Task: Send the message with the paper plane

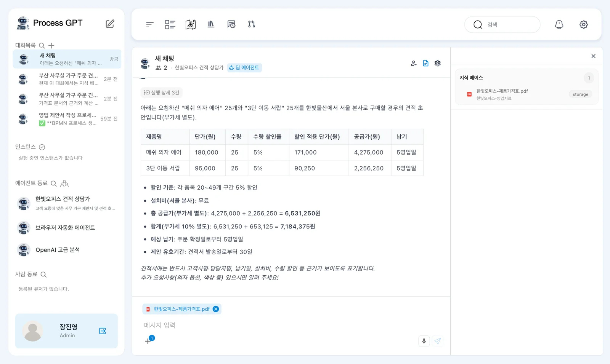Action: point(438,341)
